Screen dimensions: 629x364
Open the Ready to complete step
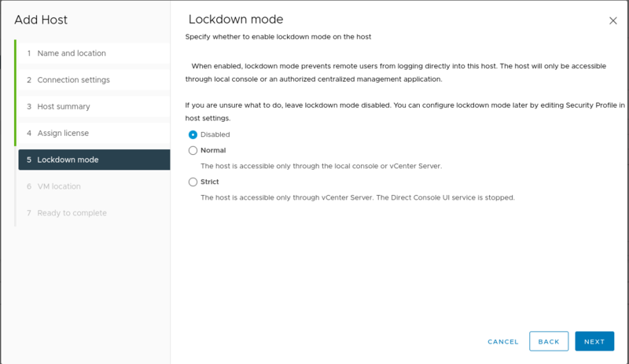[x=72, y=213]
